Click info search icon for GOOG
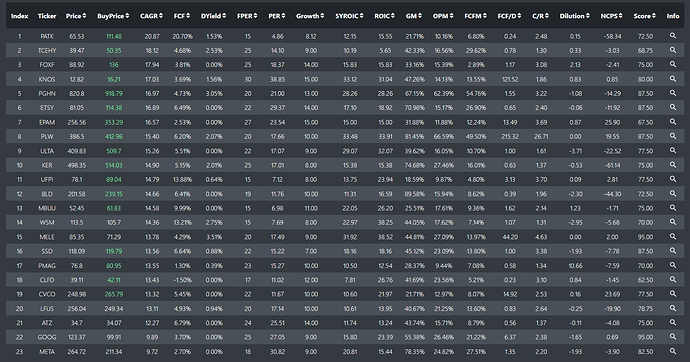 pyautogui.click(x=672, y=336)
